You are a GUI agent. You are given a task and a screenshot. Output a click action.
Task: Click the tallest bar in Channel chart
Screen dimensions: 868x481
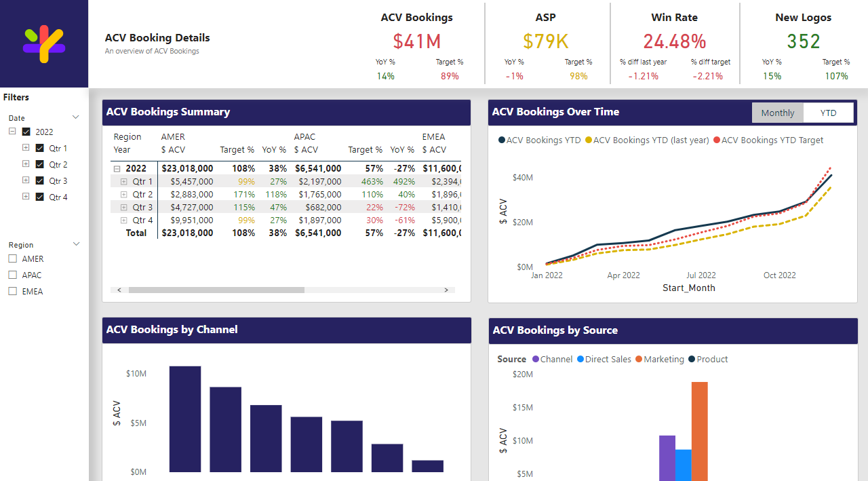coord(185,419)
